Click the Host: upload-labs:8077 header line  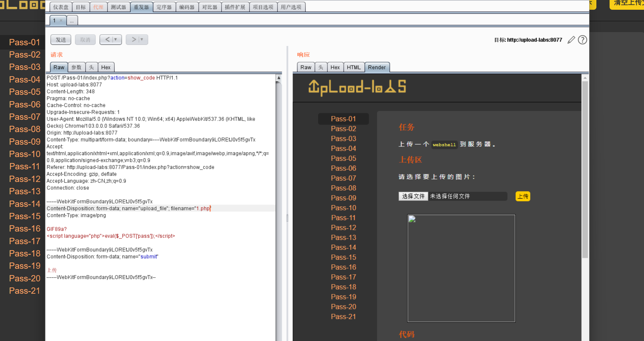click(x=74, y=85)
